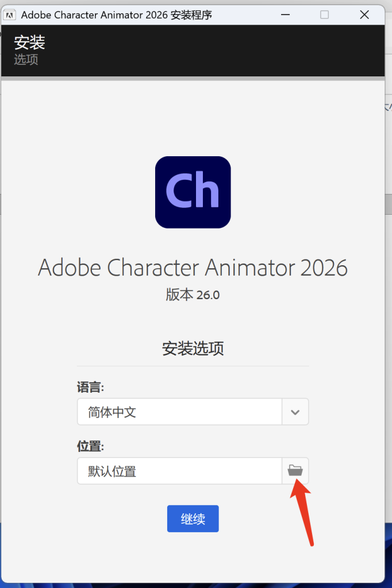
Task: Open the 简体中文 language combo box
Action: [179, 412]
